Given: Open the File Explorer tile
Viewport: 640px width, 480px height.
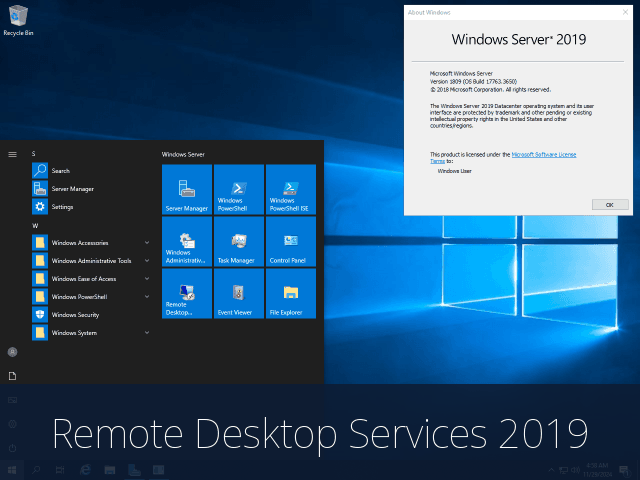Looking at the screenshot, I should 291,293.
